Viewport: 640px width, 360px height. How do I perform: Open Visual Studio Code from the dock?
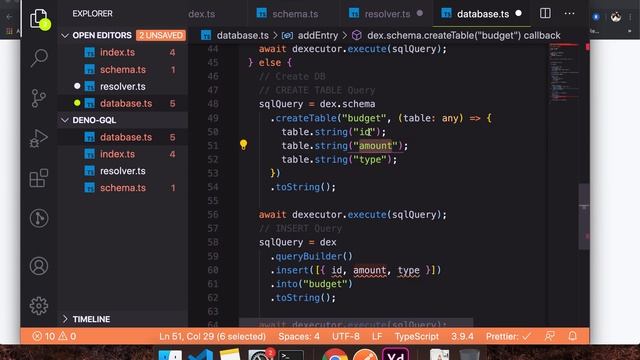201,355
